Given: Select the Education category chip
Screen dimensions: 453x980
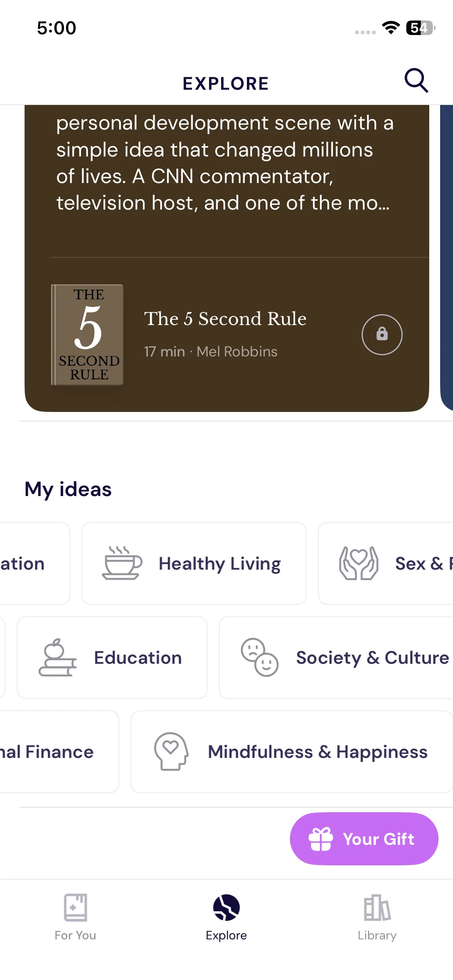Looking at the screenshot, I should 138,658.
